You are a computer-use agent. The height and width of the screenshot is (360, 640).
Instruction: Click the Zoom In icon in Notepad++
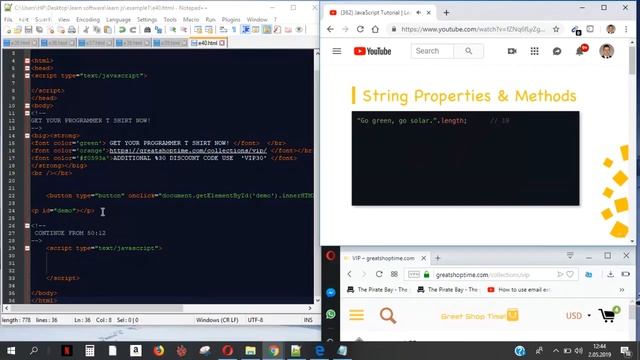pyautogui.click(x=173, y=30)
